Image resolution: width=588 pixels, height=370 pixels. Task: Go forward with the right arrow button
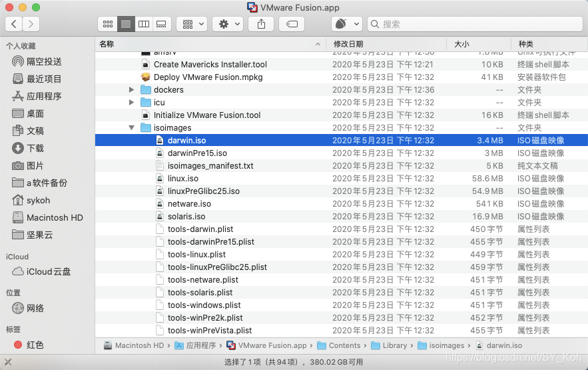pyautogui.click(x=31, y=25)
